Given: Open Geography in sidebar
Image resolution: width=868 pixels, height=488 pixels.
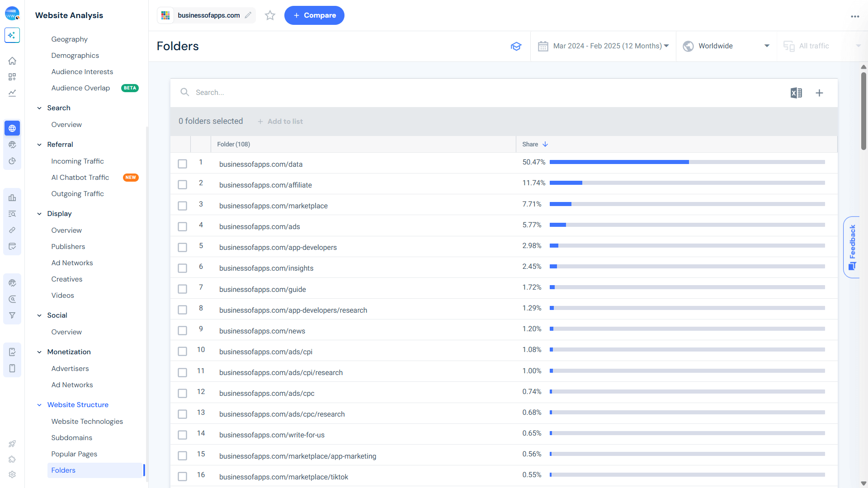Looking at the screenshot, I should (69, 39).
